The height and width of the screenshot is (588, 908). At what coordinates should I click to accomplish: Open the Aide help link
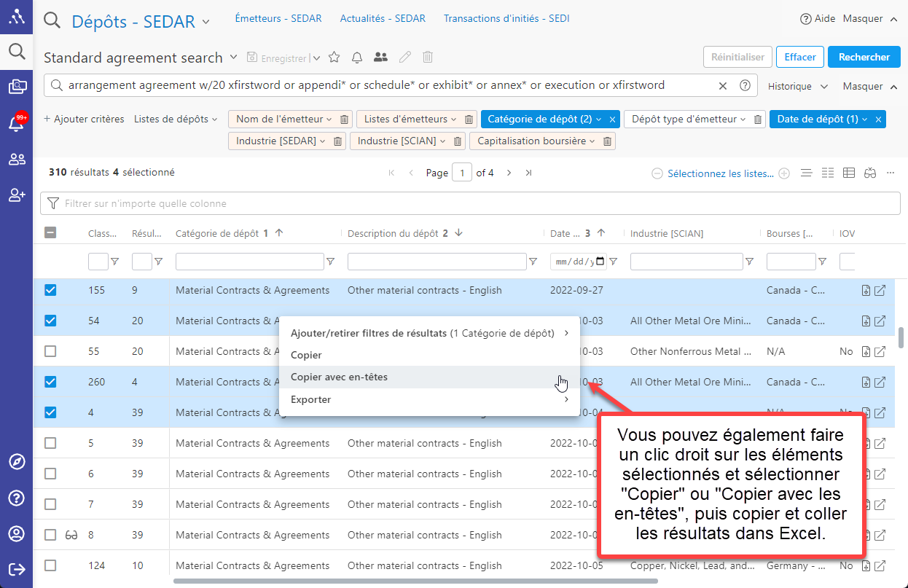point(818,19)
